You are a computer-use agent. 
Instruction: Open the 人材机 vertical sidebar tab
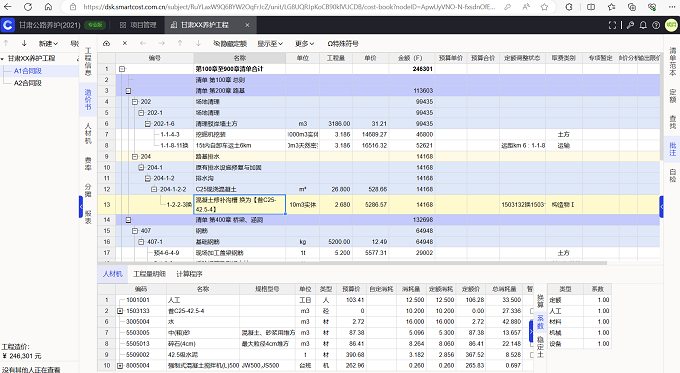[x=88, y=134]
